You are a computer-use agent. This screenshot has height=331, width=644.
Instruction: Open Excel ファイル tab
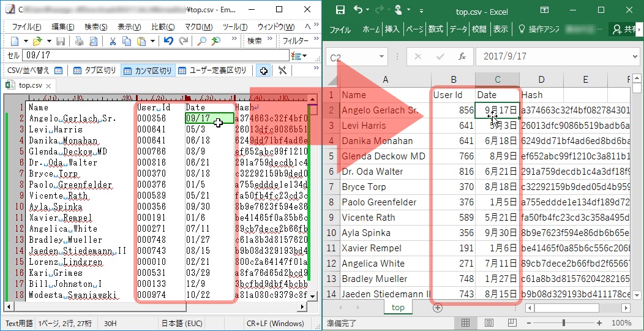tap(340, 29)
